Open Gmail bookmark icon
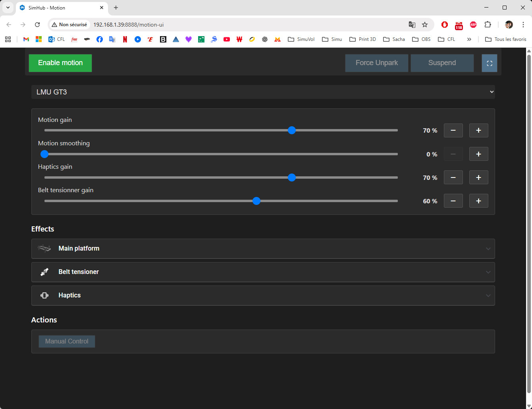The height and width of the screenshot is (409, 532). coord(26,39)
